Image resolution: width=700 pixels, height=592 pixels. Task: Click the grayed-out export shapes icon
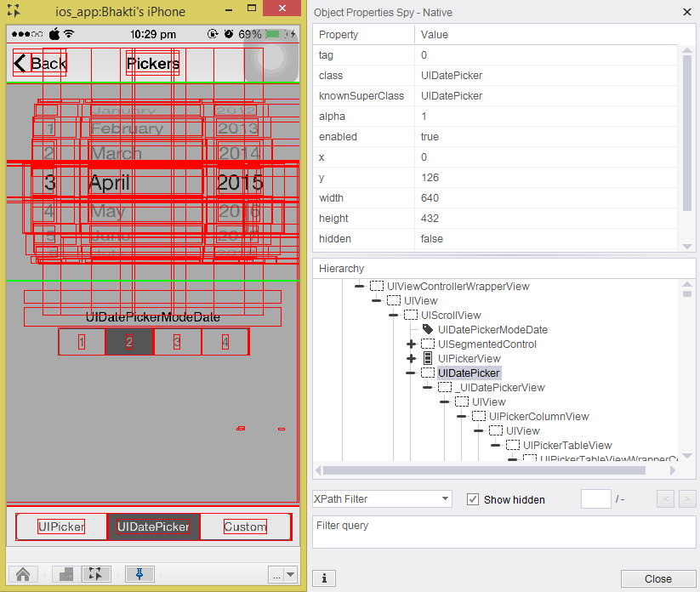[x=66, y=574]
